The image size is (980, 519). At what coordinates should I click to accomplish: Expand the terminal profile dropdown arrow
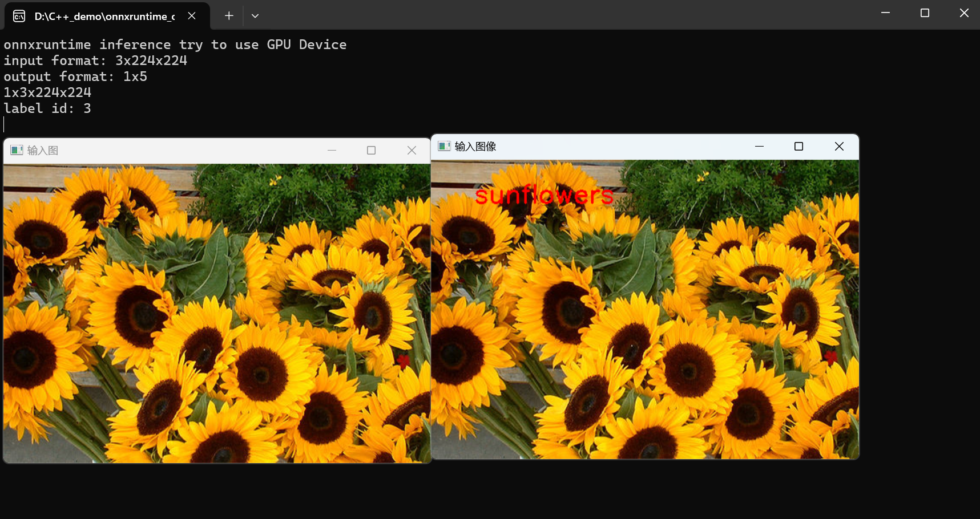[255, 16]
